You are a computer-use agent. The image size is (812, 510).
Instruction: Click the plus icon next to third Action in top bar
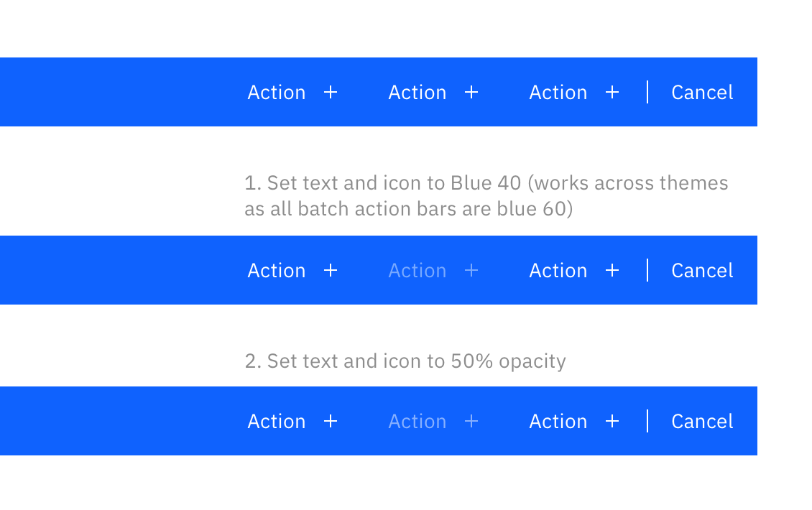point(612,92)
